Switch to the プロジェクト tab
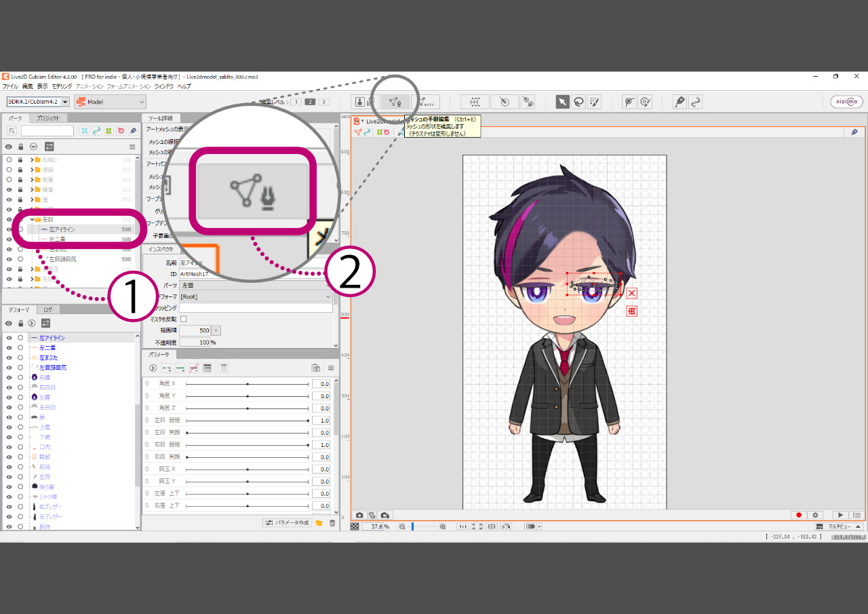The width and height of the screenshot is (868, 614). pos(48,118)
